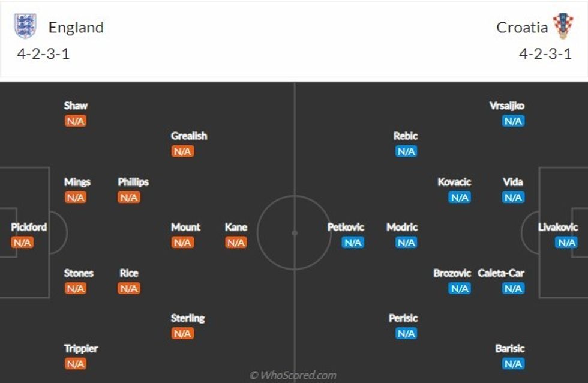Click Mount's N/A rating badge

point(182,243)
